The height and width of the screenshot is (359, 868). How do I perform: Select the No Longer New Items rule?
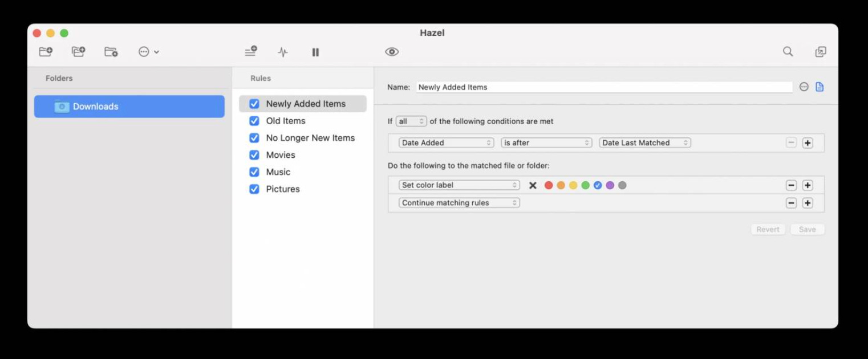coord(310,138)
